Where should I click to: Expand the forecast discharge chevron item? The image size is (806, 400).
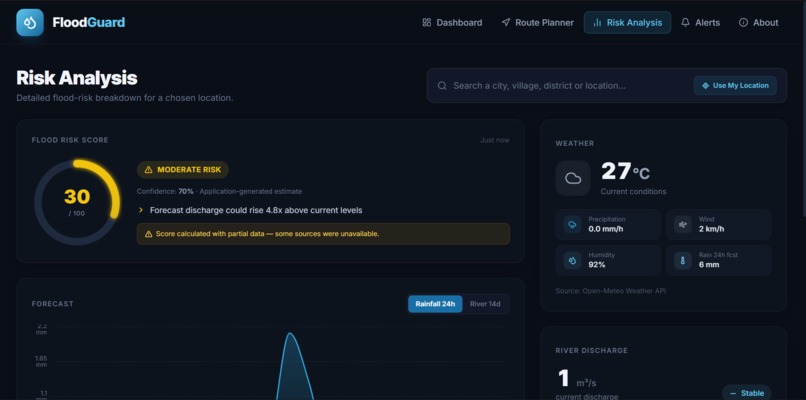[141, 210]
